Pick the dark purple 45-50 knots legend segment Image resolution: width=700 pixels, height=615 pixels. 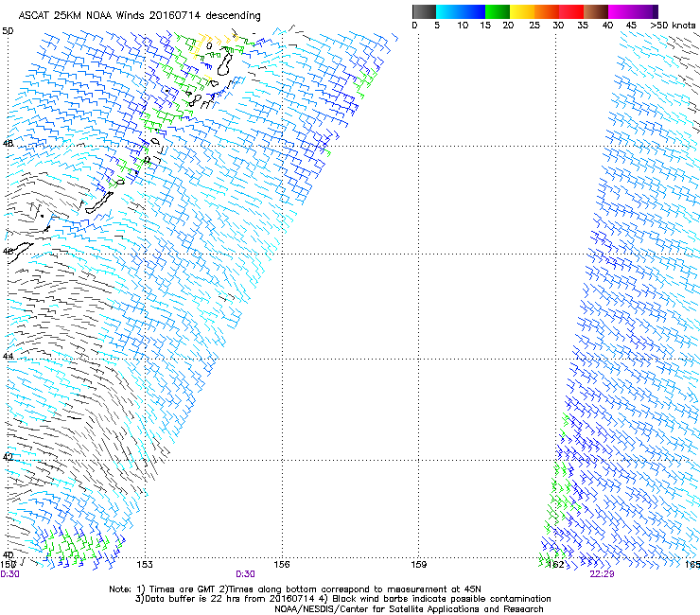tap(645, 11)
